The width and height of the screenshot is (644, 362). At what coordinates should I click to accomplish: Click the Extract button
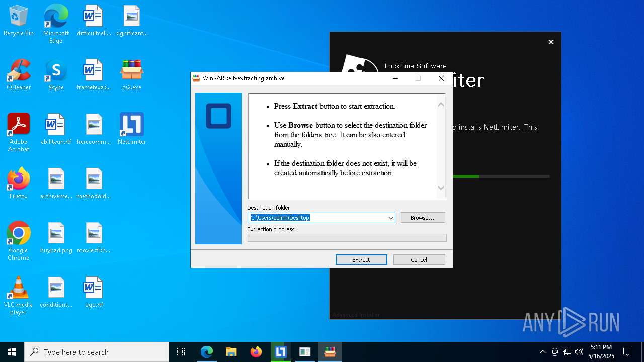click(x=361, y=259)
